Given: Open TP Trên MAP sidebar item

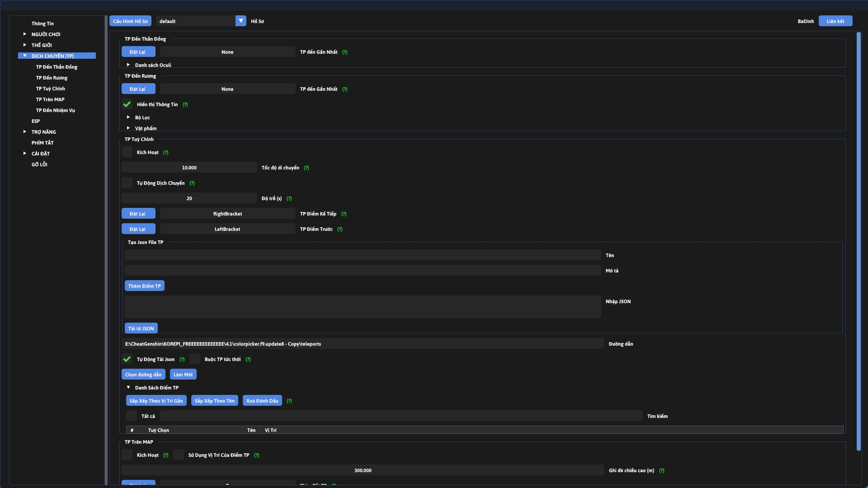Looking at the screenshot, I should [x=50, y=99].
